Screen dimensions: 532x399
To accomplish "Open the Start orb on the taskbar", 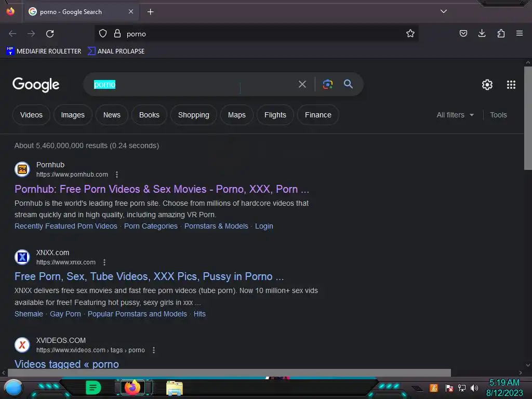I will pos(14,388).
